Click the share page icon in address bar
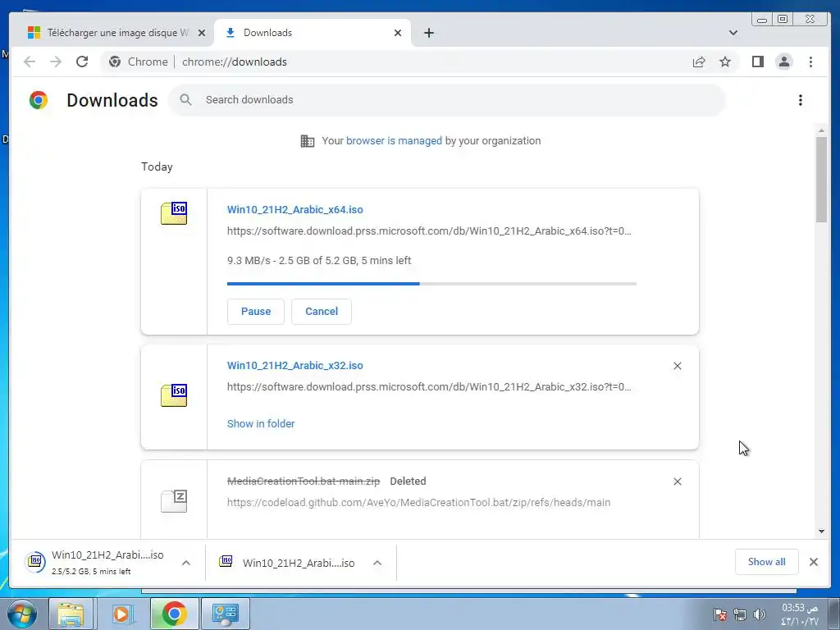Viewport: 840px width, 630px height. tap(699, 62)
